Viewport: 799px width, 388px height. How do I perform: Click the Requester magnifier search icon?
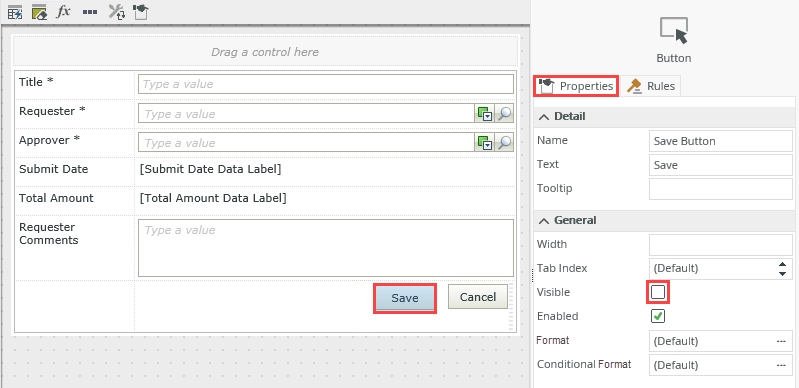504,113
